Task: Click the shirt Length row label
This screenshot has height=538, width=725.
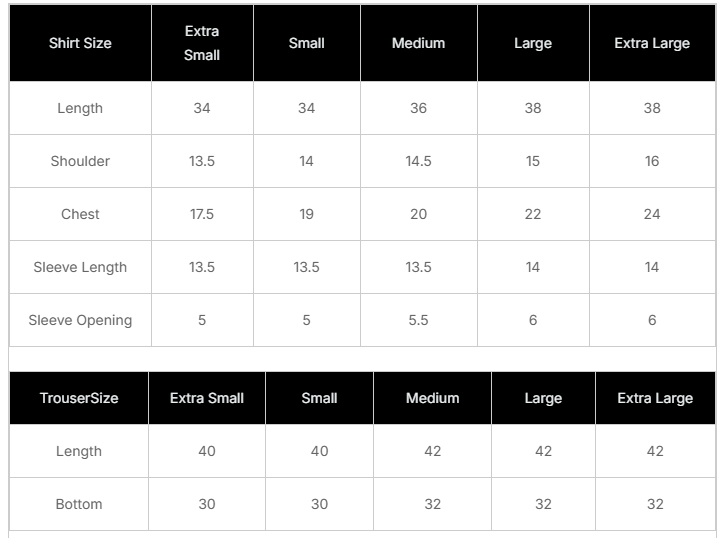Action: click(80, 108)
